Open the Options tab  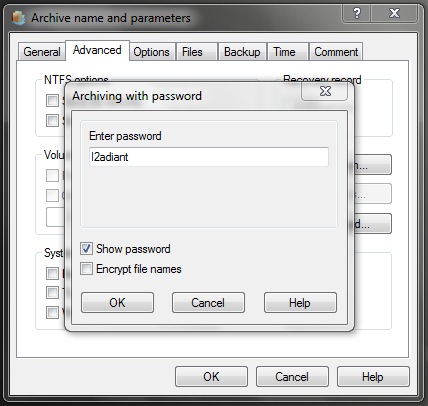152,52
